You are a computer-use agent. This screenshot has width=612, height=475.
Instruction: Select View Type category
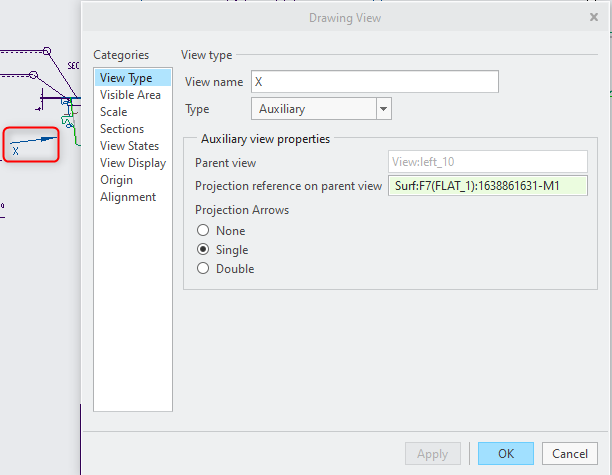click(126, 78)
